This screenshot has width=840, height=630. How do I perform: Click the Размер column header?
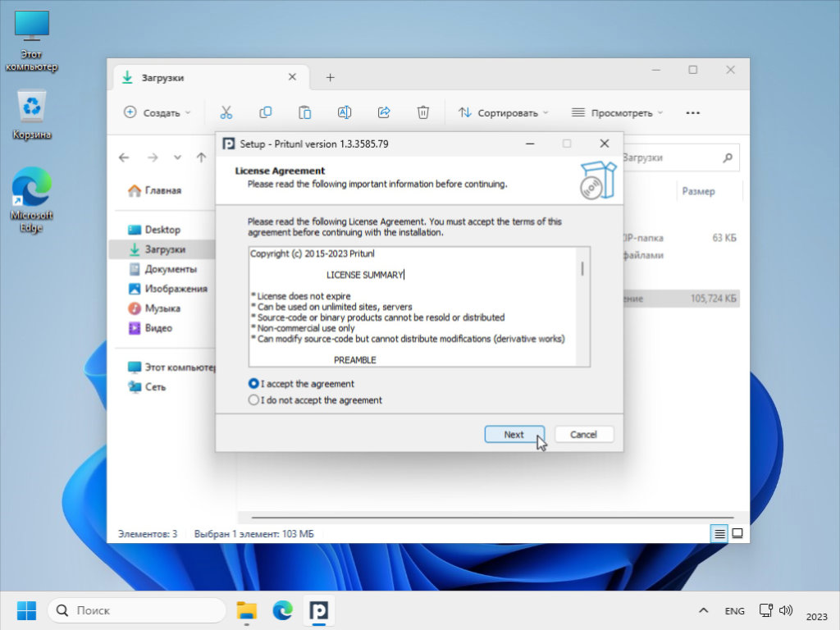[x=698, y=191]
